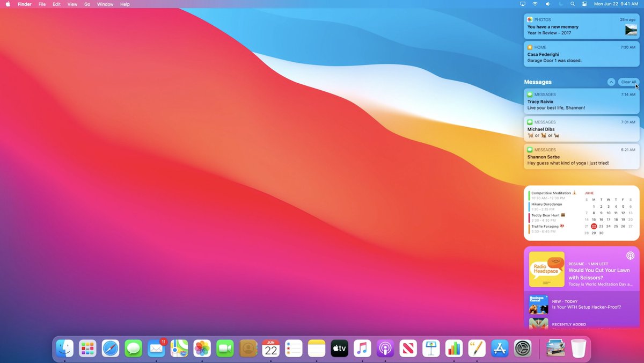Screen dimensions: 644x363
Task: Open the Apple menu
Action: [x=8, y=4]
